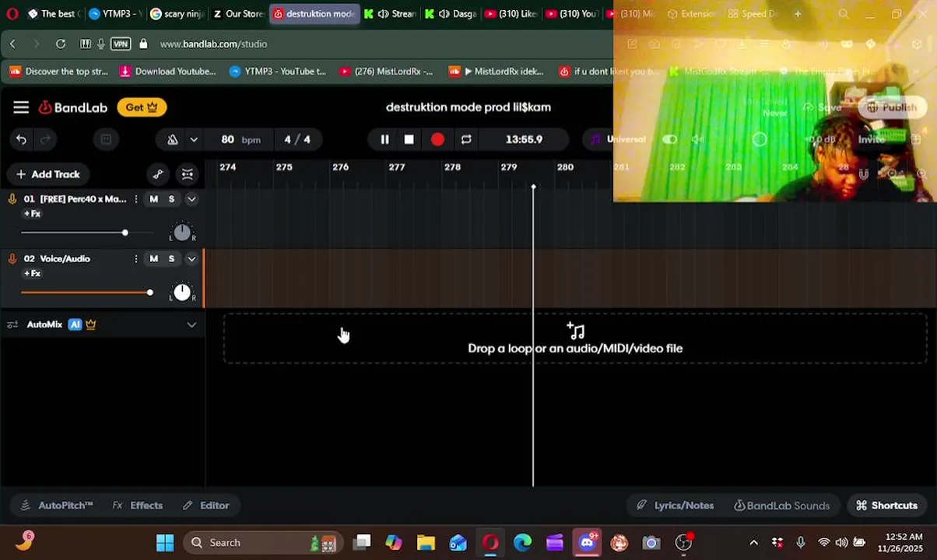Viewport: 937px width, 560px height.
Task: Expand Voice/Audio track settings chevron
Action: click(191, 259)
